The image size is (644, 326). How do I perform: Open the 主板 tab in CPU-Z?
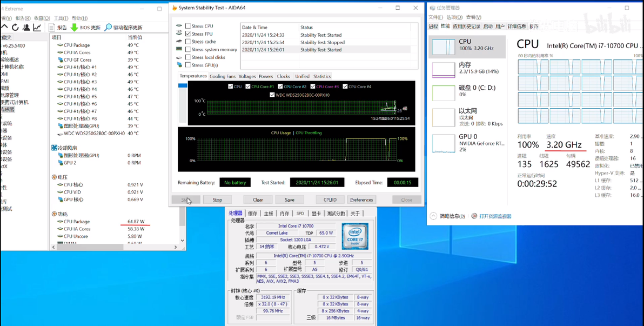[x=269, y=213]
